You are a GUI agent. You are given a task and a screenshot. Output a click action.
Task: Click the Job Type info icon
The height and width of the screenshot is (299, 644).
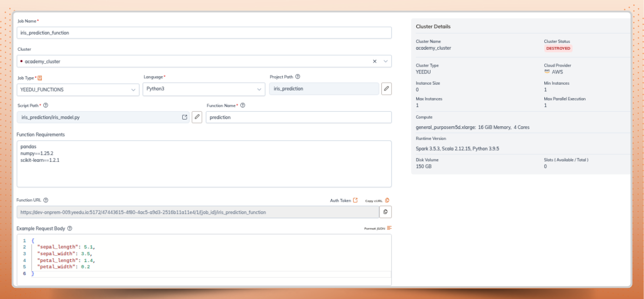pyautogui.click(x=39, y=77)
